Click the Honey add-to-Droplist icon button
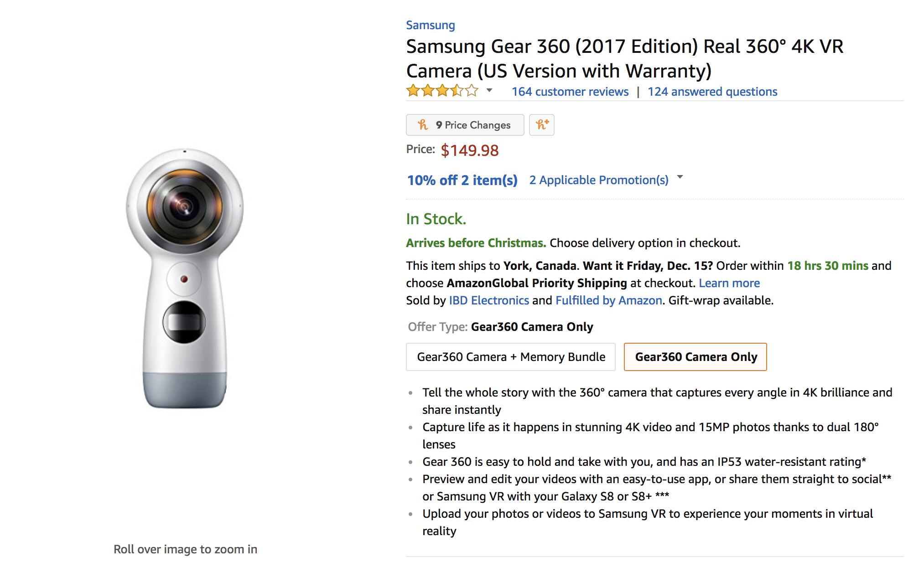The image size is (924, 567). click(542, 124)
